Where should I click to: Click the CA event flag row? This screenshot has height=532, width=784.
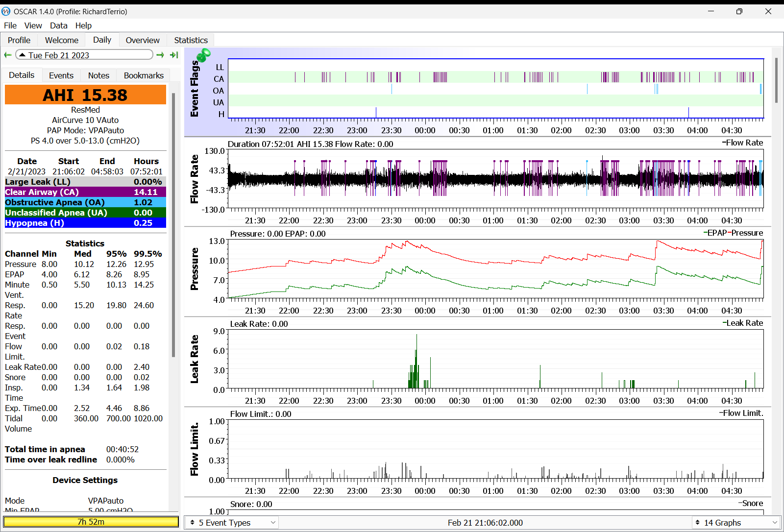click(496, 77)
